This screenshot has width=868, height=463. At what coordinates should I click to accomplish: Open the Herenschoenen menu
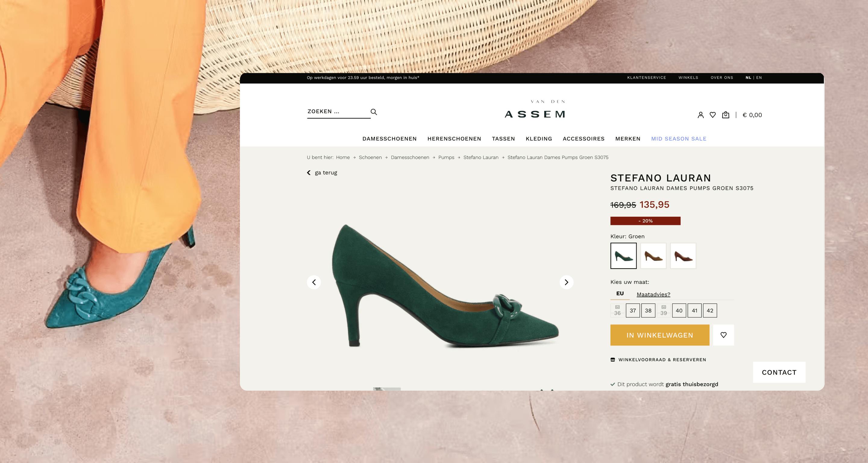click(x=454, y=138)
